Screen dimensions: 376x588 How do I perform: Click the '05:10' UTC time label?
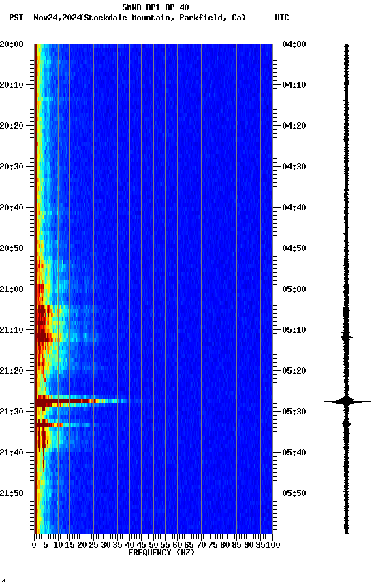click(294, 330)
